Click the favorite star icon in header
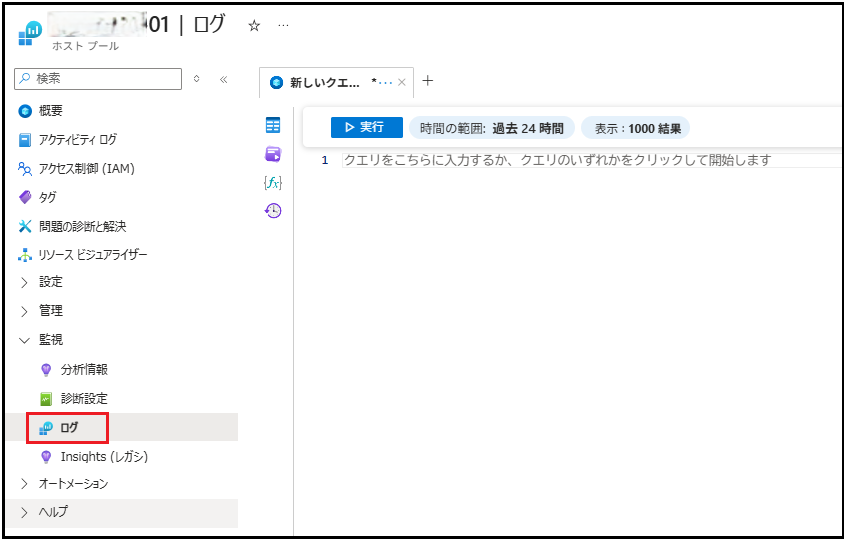This screenshot has width=844, height=539. coord(254,26)
